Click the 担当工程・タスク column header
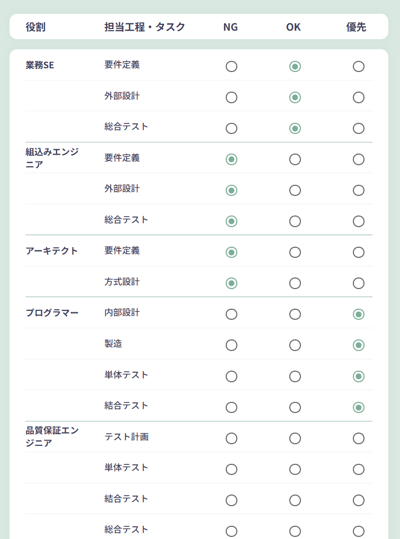This screenshot has height=539, width=400. click(x=145, y=27)
